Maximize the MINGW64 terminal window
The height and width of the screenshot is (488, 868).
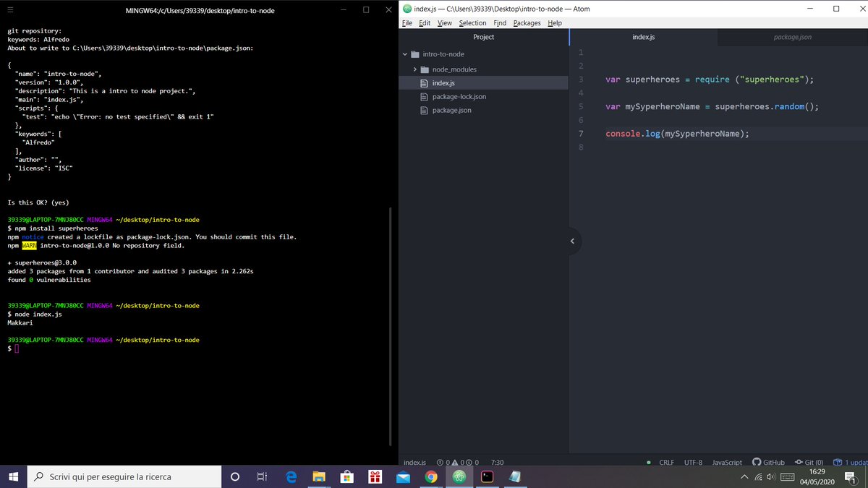[x=366, y=10]
